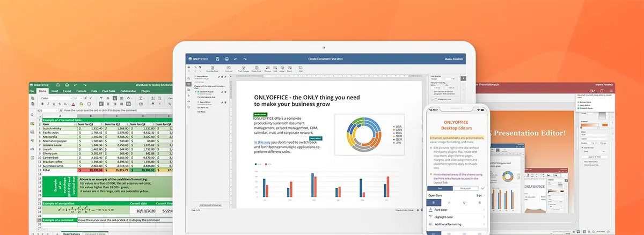The height and width of the screenshot is (235, 644).
Task: Open the Data tab in the spreadsheet
Action: point(94,91)
